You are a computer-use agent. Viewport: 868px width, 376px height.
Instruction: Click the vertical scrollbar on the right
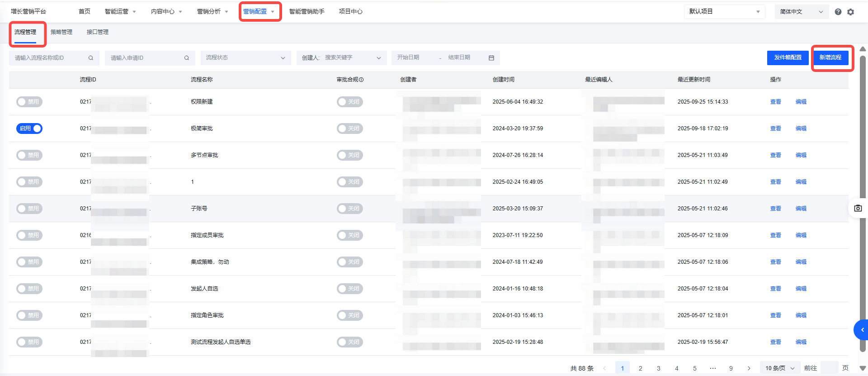(x=863, y=204)
